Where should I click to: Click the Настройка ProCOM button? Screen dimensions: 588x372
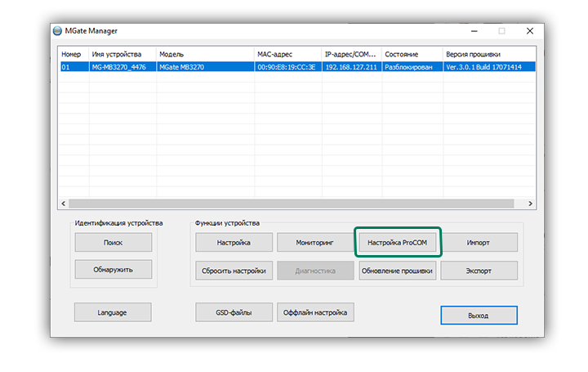(x=398, y=243)
